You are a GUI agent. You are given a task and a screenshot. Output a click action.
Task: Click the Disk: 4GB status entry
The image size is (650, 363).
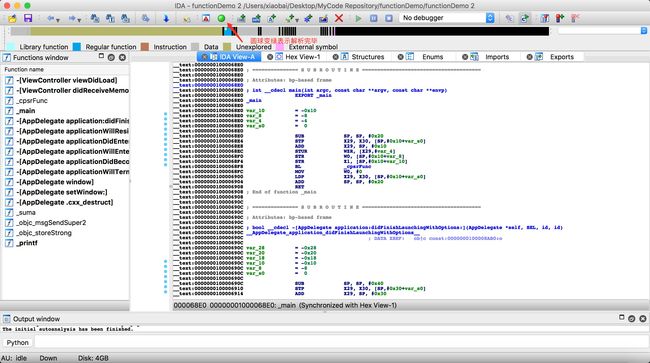(93, 358)
